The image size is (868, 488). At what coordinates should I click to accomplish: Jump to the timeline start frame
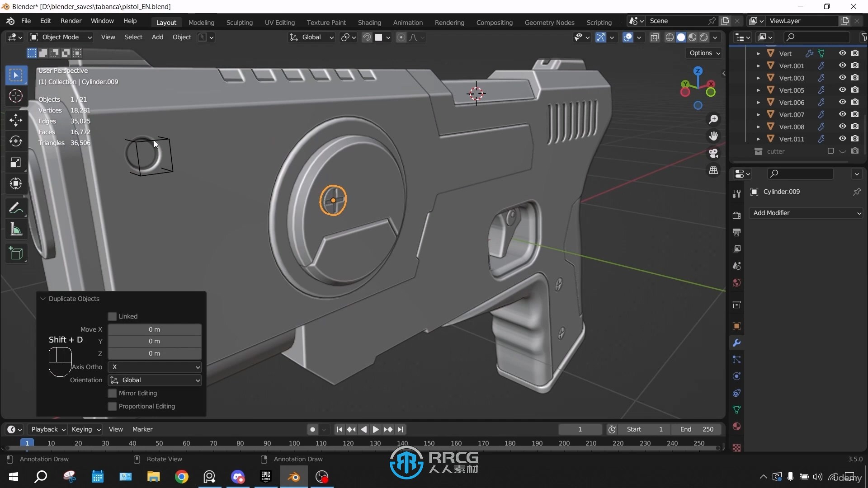(x=339, y=429)
